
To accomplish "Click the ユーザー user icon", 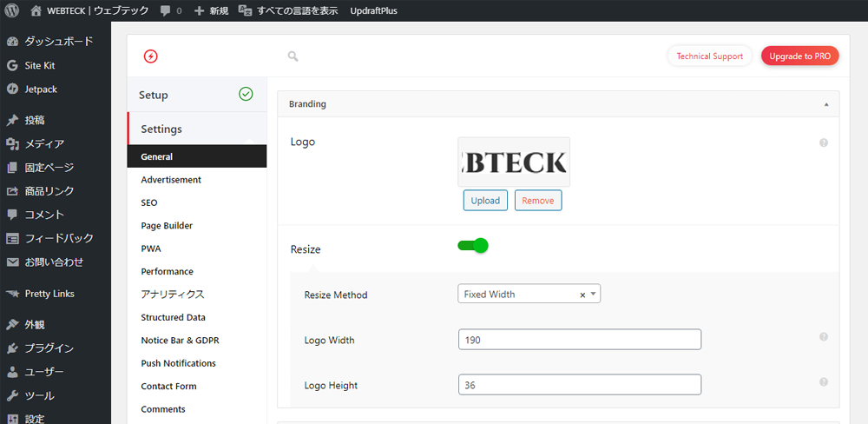I will coord(12,372).
